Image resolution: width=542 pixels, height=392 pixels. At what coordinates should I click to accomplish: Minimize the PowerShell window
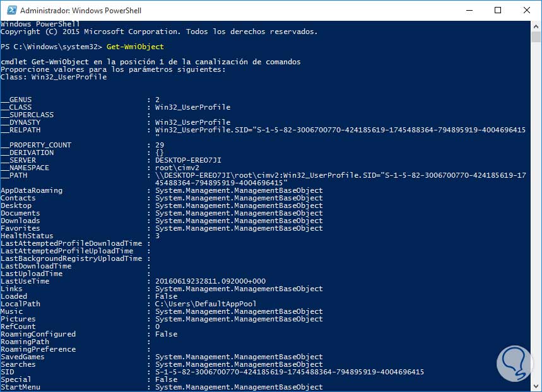click(469, 11)
